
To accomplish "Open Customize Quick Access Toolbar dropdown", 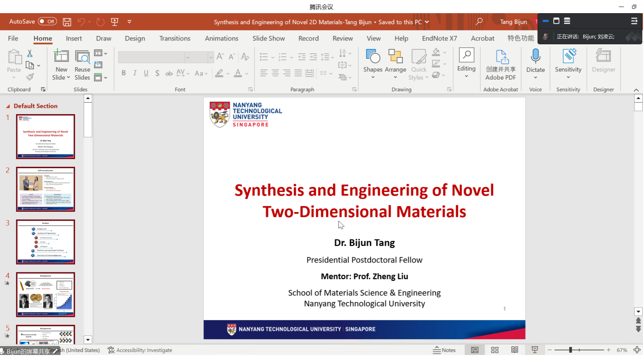I will [x=129, y=22].
